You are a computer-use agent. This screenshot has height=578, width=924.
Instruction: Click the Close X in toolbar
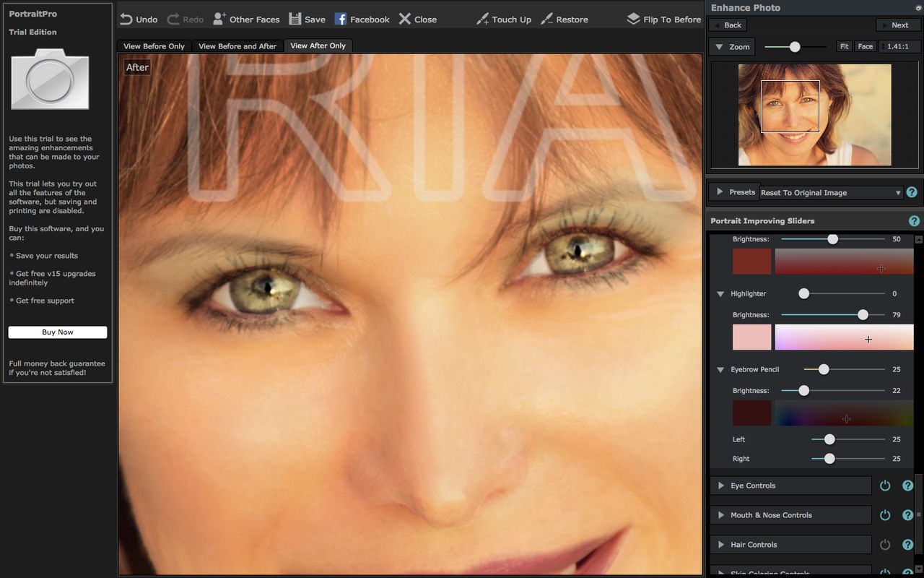coord(405,20)
